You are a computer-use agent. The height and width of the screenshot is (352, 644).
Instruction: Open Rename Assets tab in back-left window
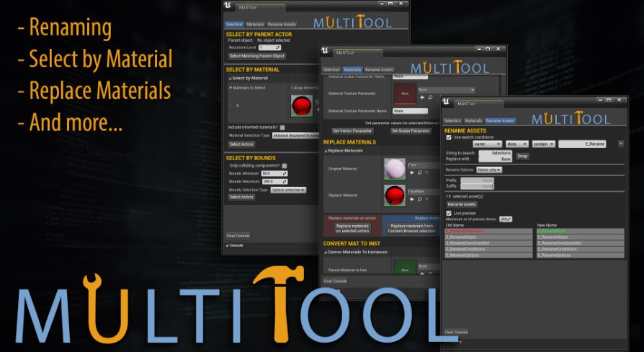(x=282, y=25)
